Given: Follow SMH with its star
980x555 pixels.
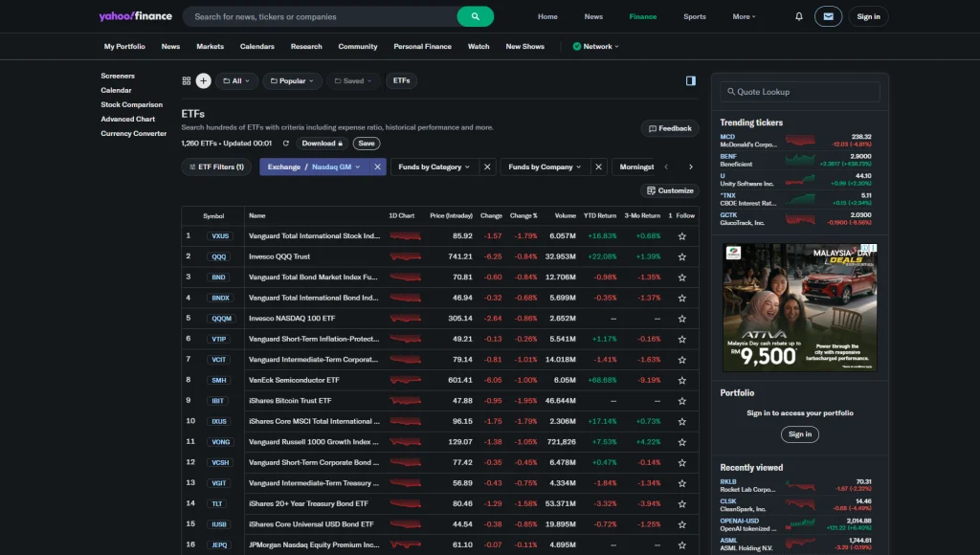Looking at the screenshot, I should pos(681,381).
